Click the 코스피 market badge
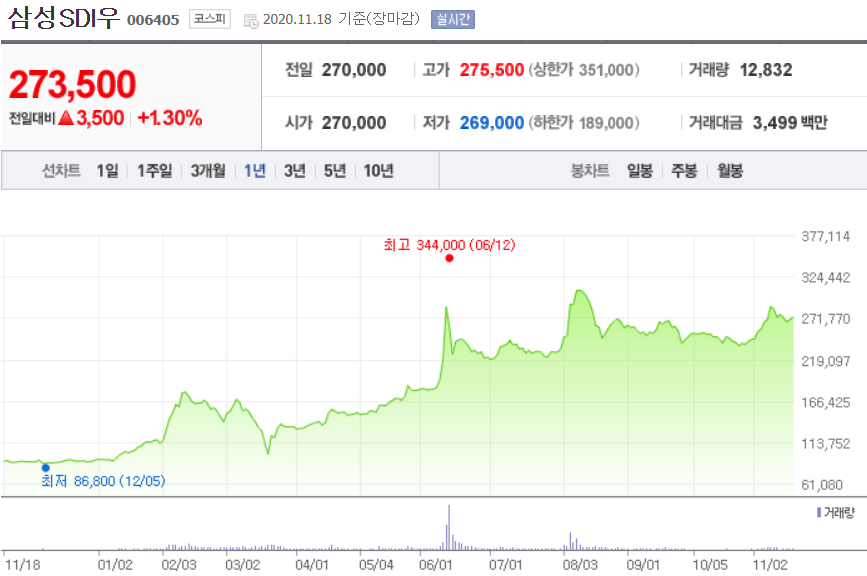867x576 pixels. [210, 19]
